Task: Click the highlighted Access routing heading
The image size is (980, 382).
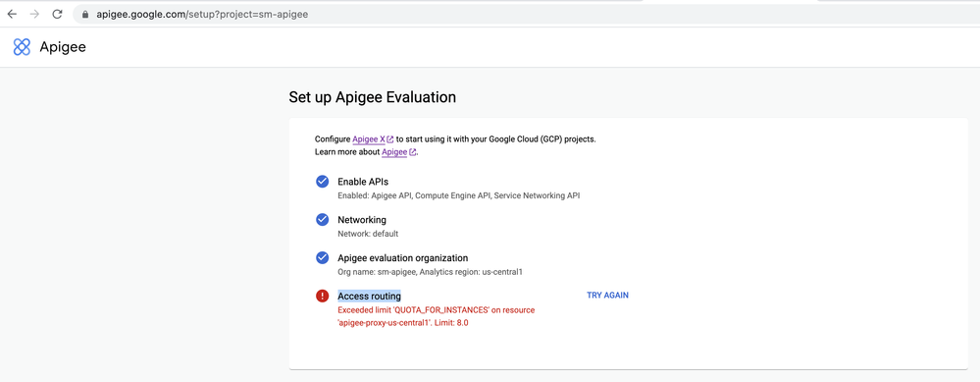Action: pyautogui.click(x=370, y=296)
